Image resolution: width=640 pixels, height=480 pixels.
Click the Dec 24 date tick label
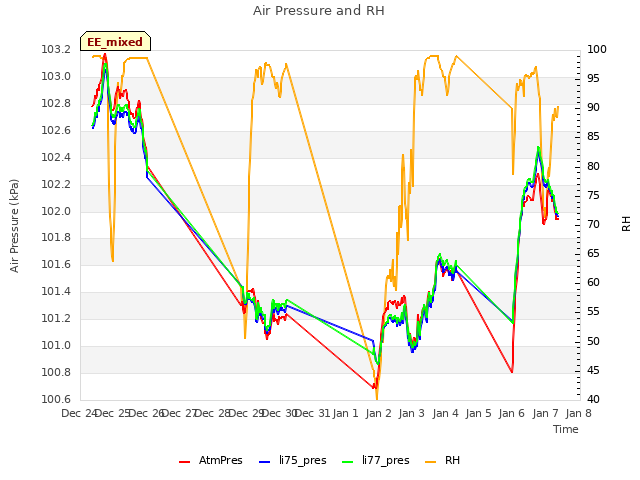click(79, 414)
